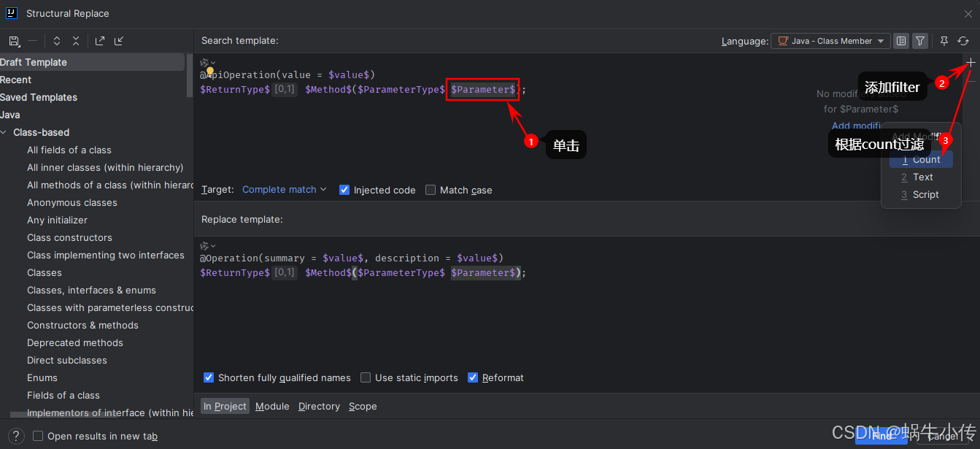The width and height of the screenshot is (980, 449).
Task: Select Any initializer template
Action: point(57,220)
